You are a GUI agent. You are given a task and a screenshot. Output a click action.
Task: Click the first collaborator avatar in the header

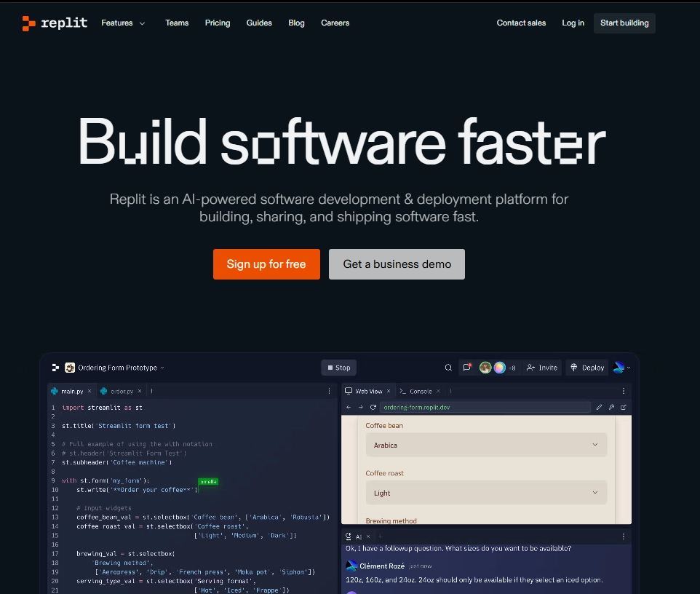click(485, 368)
